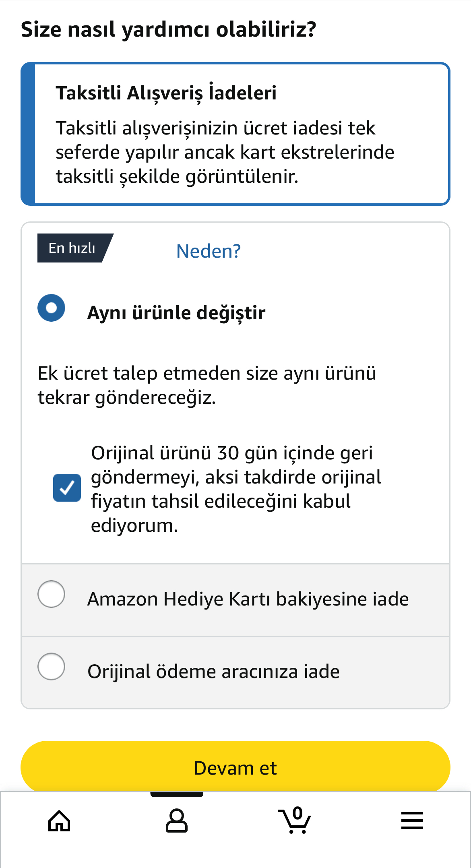Click the 'Orijinal ödeme aracınıza iade' label text

[213, 672]
